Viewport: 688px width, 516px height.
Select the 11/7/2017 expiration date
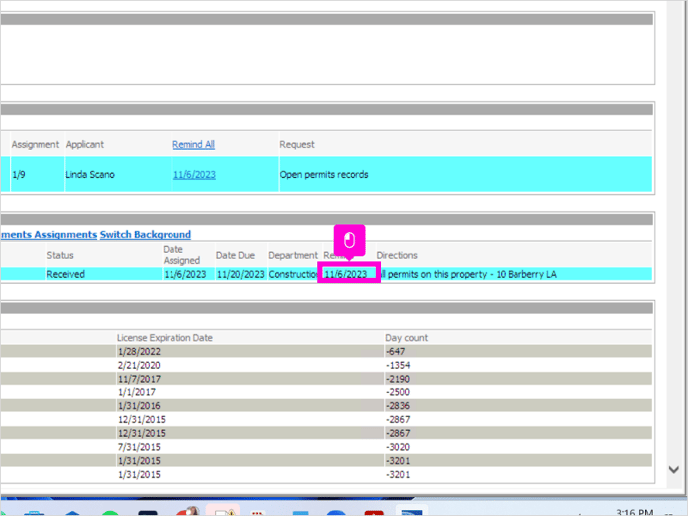coord(139,379)
